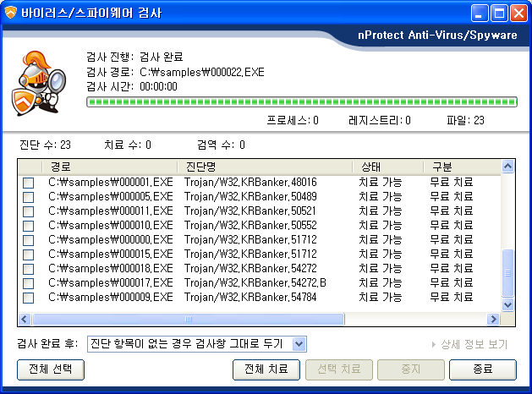The height and width of the screenshot is (394, 532).
Task: Check the box for 000010.EXE row
Action: (28, 226)
